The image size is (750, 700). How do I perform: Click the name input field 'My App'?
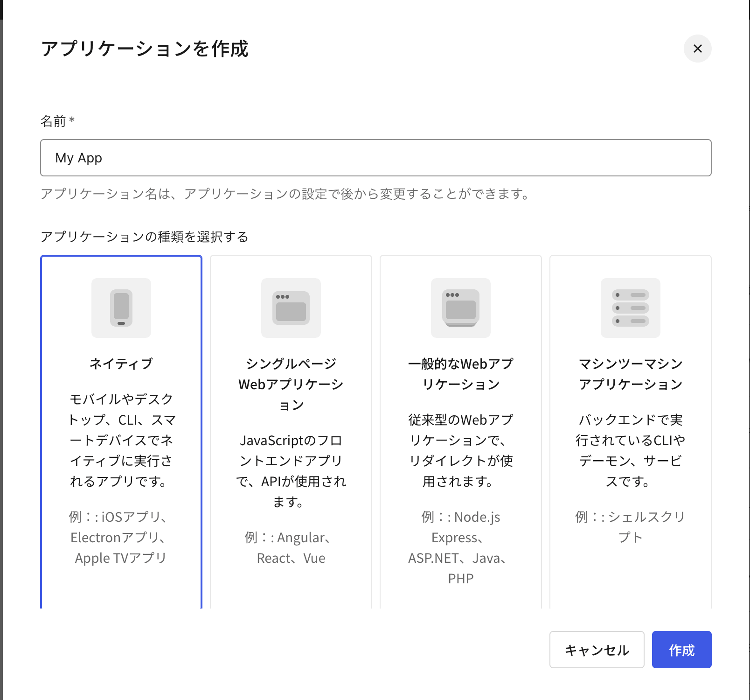[376, 158]
